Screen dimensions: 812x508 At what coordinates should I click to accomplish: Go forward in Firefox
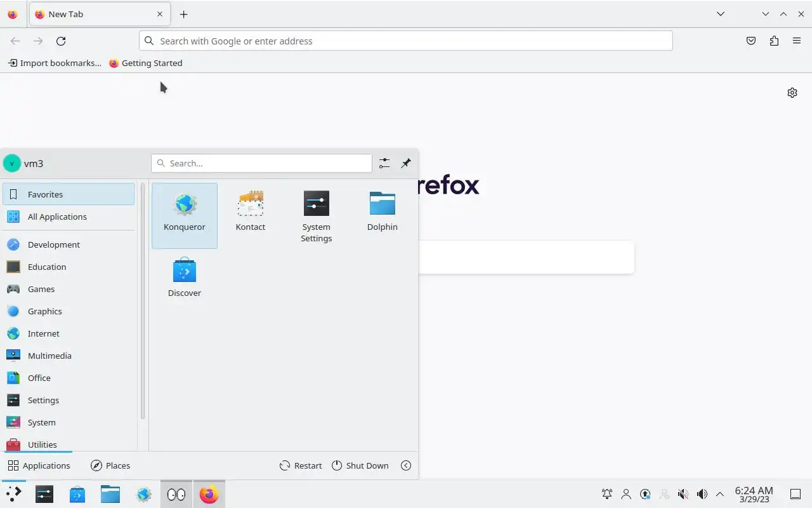tap(38, 41)
